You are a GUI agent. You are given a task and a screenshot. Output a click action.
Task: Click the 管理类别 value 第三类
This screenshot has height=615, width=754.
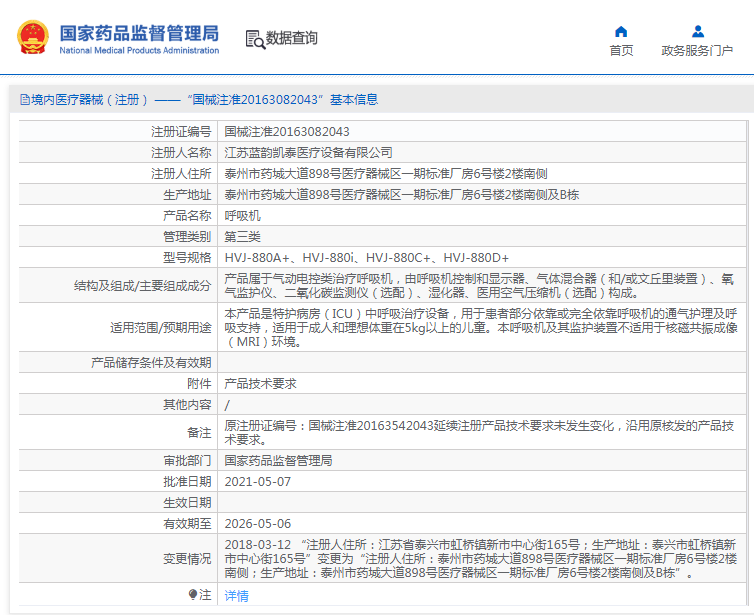tap(242, 236)
